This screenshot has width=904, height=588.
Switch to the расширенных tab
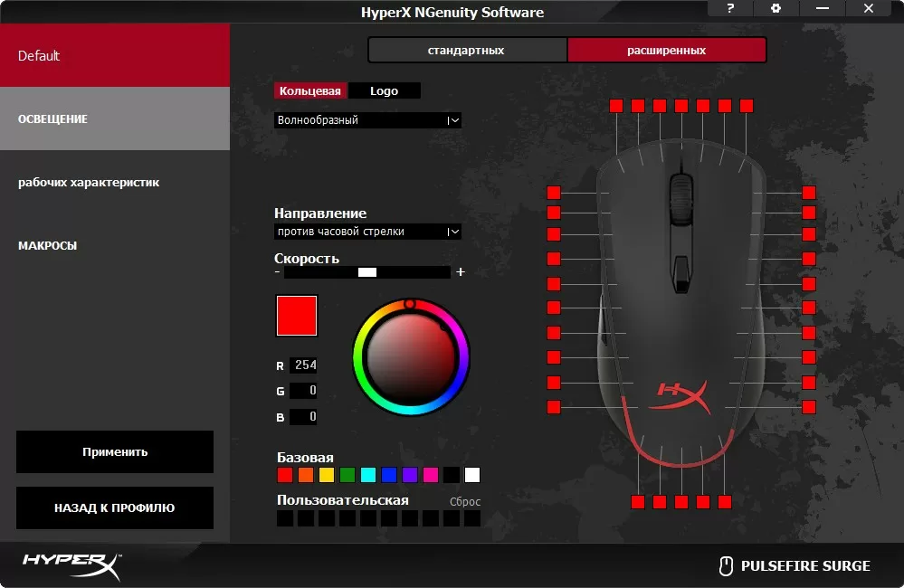tap(667, 50)
